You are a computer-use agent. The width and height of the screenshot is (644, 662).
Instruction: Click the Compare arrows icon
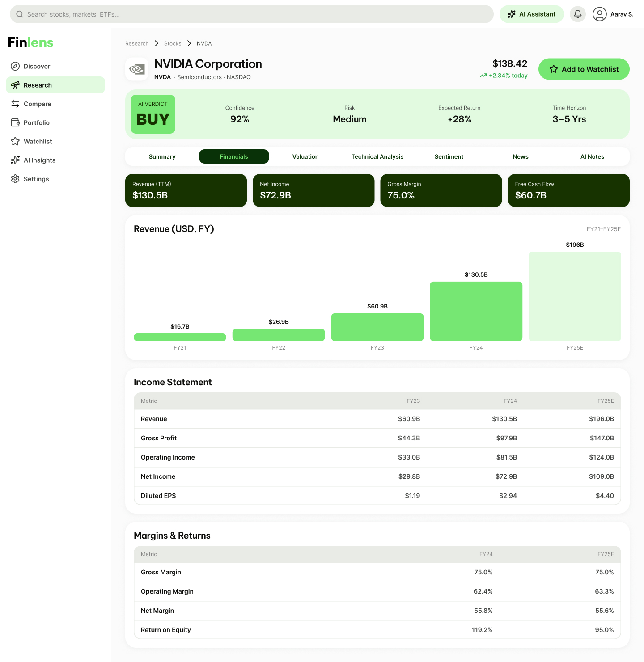click(15, 104)
